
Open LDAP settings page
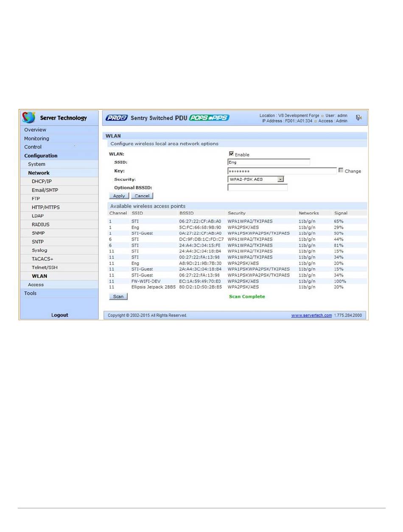(59, 216)
